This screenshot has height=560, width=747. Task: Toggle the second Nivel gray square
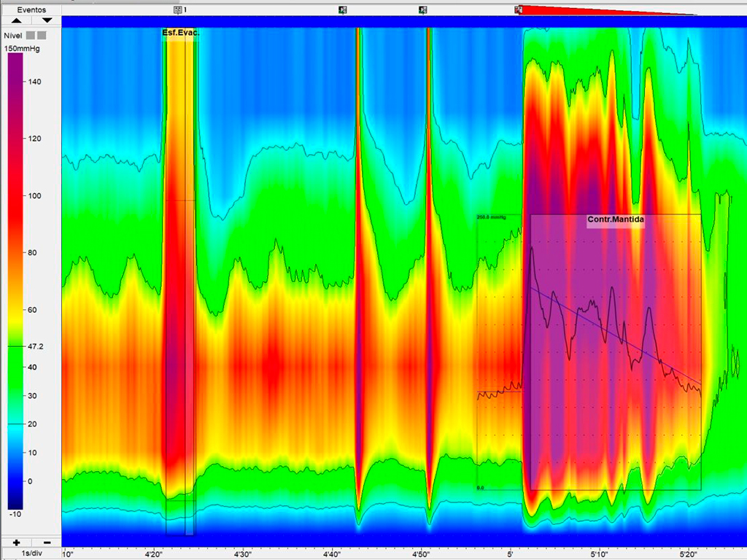point(42,35)
